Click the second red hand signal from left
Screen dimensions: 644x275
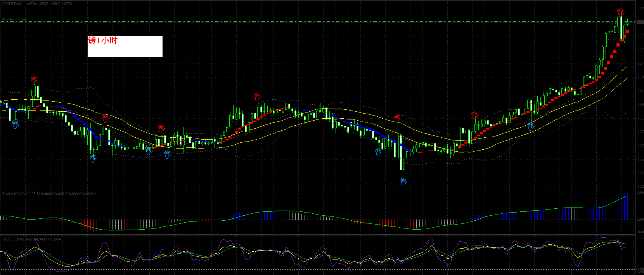coord(106,118)
